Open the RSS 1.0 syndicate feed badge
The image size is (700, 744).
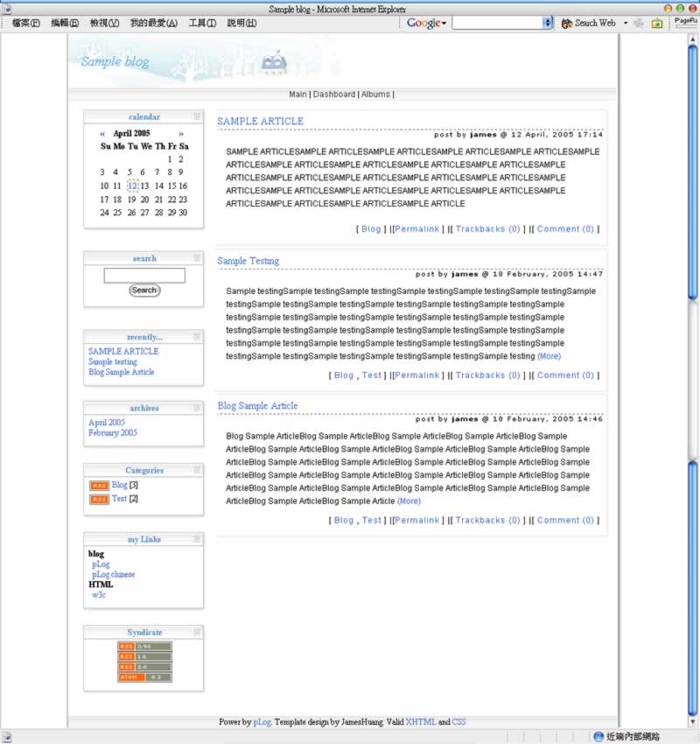point(144,656)
